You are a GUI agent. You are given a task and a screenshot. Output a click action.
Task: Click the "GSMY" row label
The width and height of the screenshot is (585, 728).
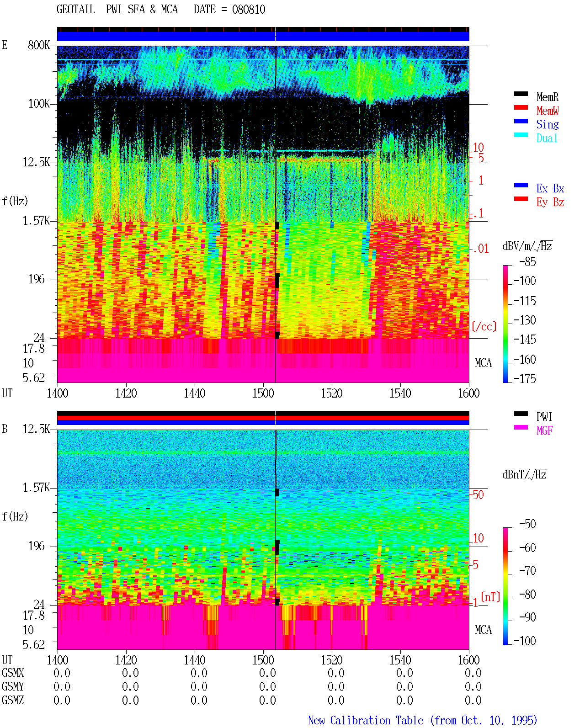(x=13, y=686)
